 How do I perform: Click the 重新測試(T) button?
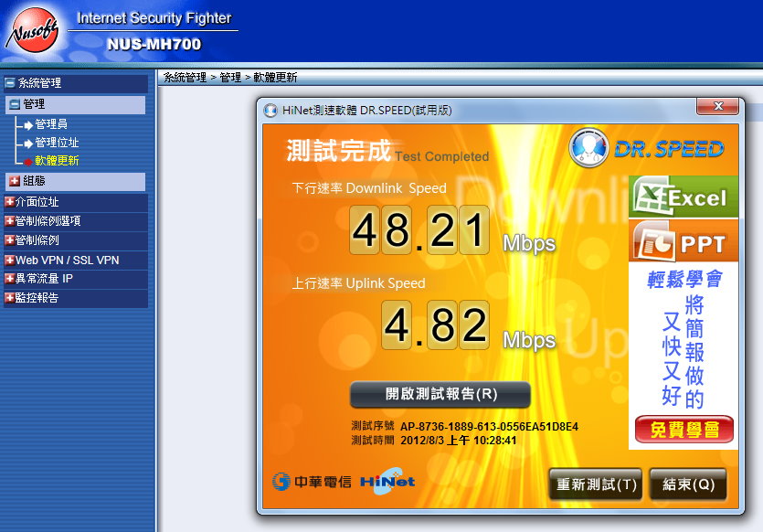click(596, 484)
